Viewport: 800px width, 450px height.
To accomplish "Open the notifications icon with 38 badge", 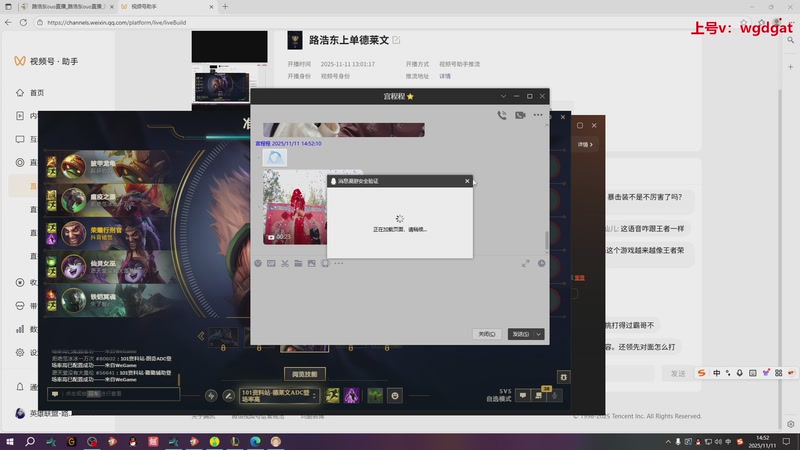I will click(x=539, y=395).
